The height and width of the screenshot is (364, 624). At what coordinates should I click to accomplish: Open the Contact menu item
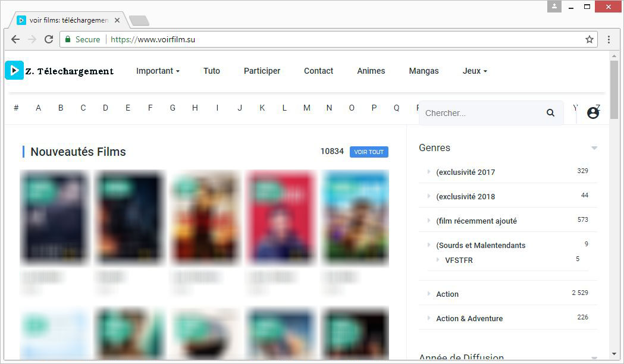coord(318,71)
